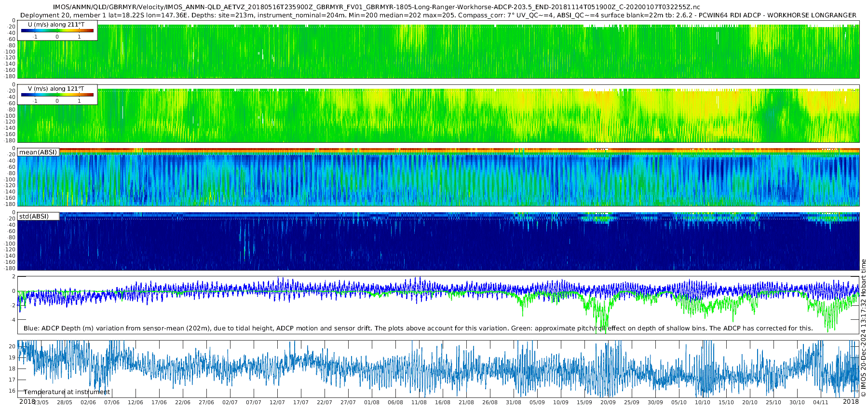This screenshot has width=868, height=410.
Task: Select the 'V (m/s) along 121°T' legend label
Action: pyautogui.click(x=56, y=88)
